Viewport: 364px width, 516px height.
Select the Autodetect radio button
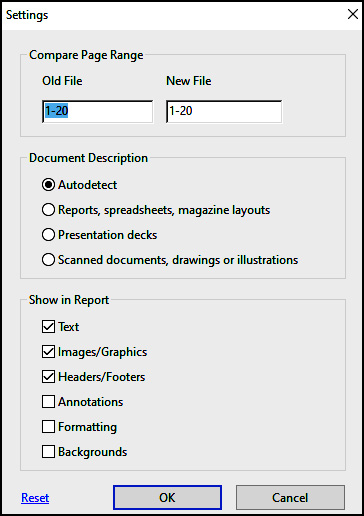pyautogui.click(x=48, y=185)
